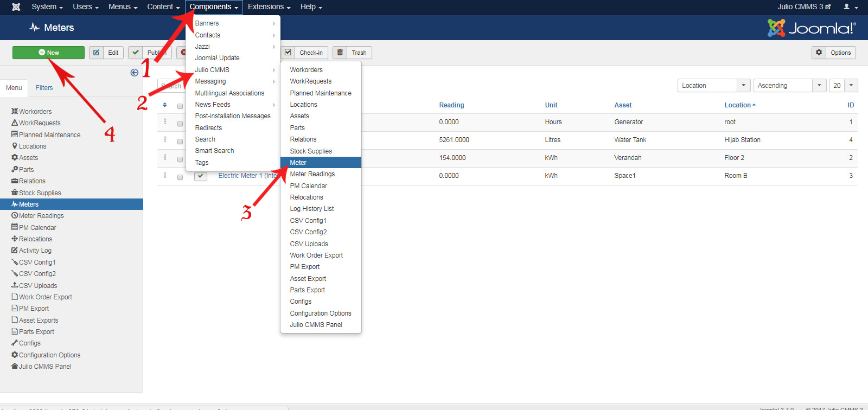The width and height of the screenshot is (868, 410).
Task: Open the user account icon menu
Action: (x=850, y=7)
